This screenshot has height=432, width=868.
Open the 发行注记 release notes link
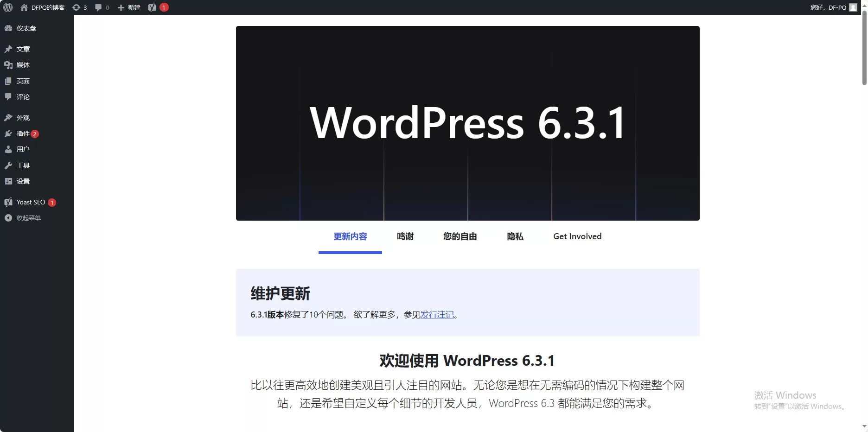click(437, 315)
